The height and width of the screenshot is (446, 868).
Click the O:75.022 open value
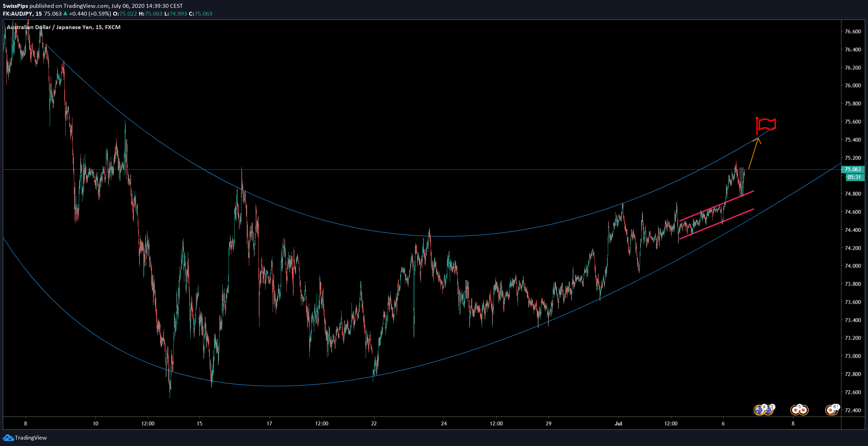tap(125, 13)
